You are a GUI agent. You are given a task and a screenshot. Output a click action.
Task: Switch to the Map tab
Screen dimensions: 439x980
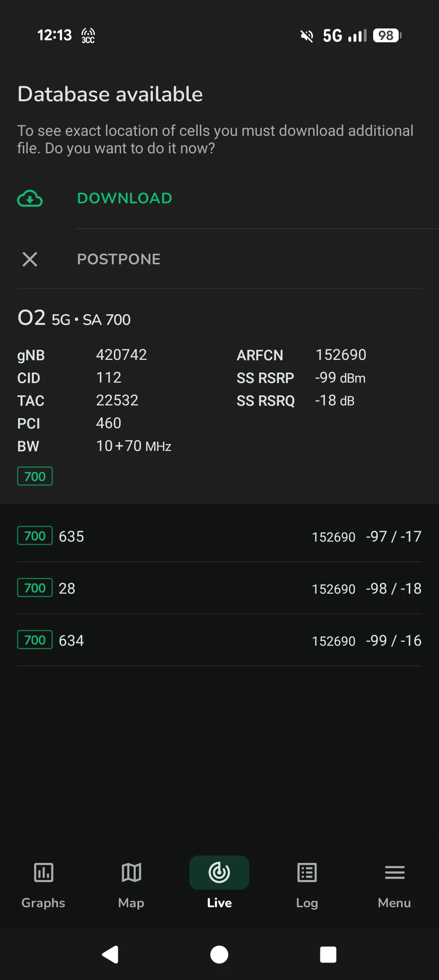point(131,902)
